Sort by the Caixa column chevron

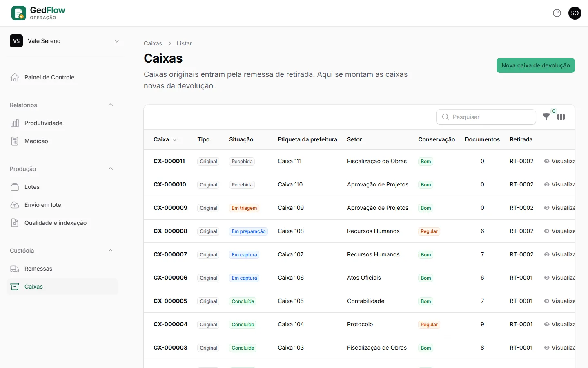pos(175,140)
